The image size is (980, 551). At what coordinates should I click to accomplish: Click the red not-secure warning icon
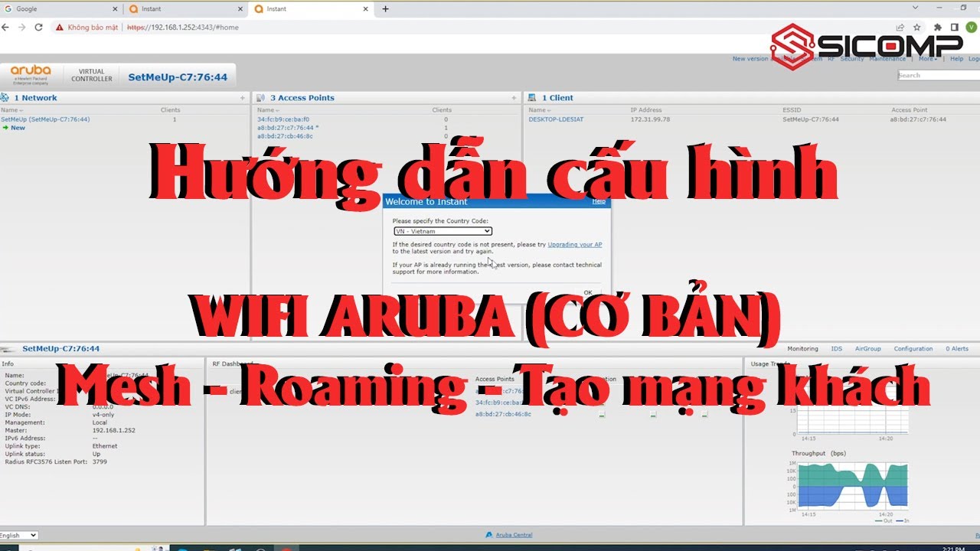(59, 27)
